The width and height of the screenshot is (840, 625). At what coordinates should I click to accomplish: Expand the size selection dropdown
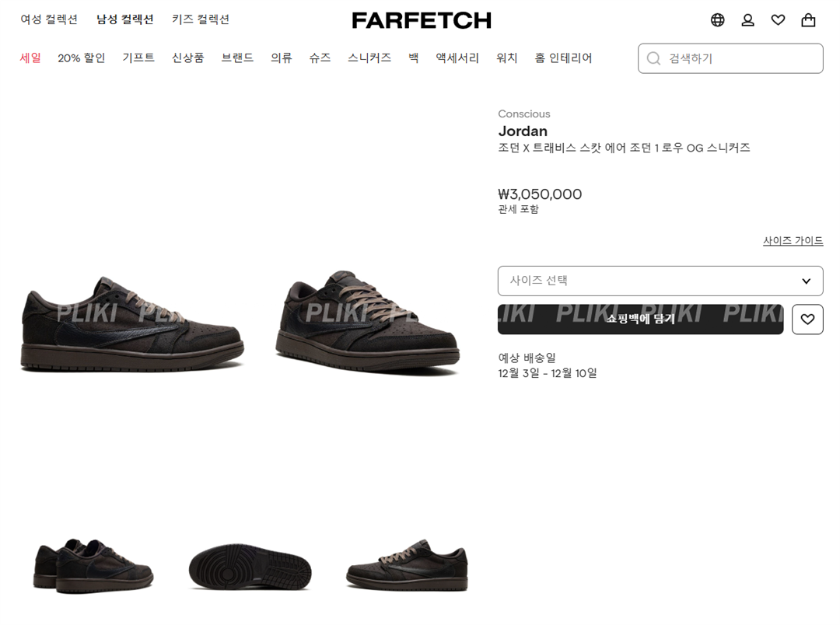coord(660,281)
